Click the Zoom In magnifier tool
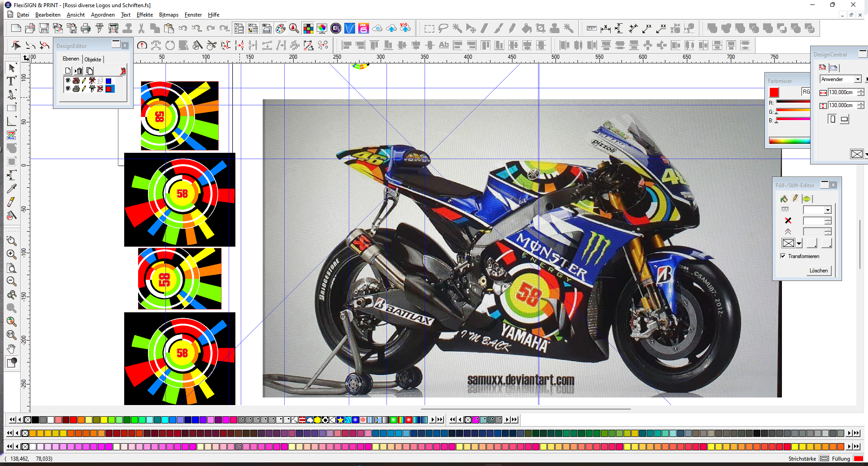 12,254
